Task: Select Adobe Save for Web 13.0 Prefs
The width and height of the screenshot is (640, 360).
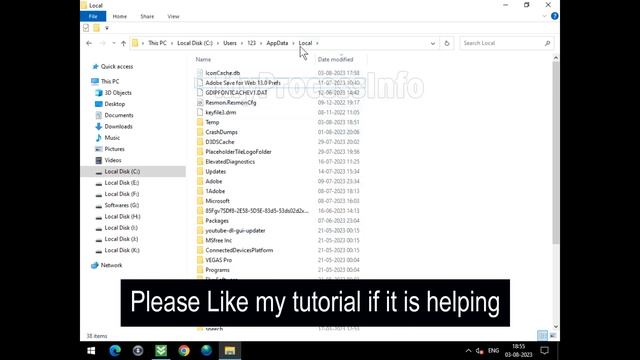Action: (243, 83)
